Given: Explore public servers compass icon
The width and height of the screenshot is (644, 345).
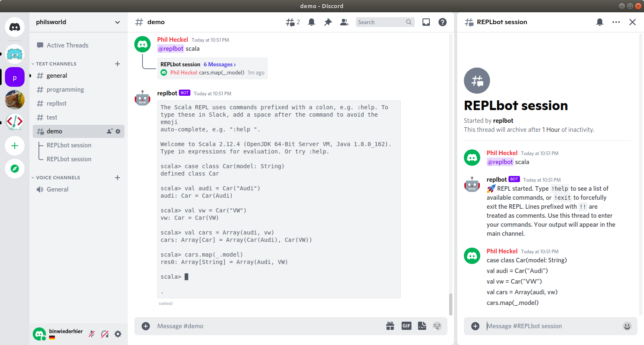Looking at the screenshot, I should point(15,169).
